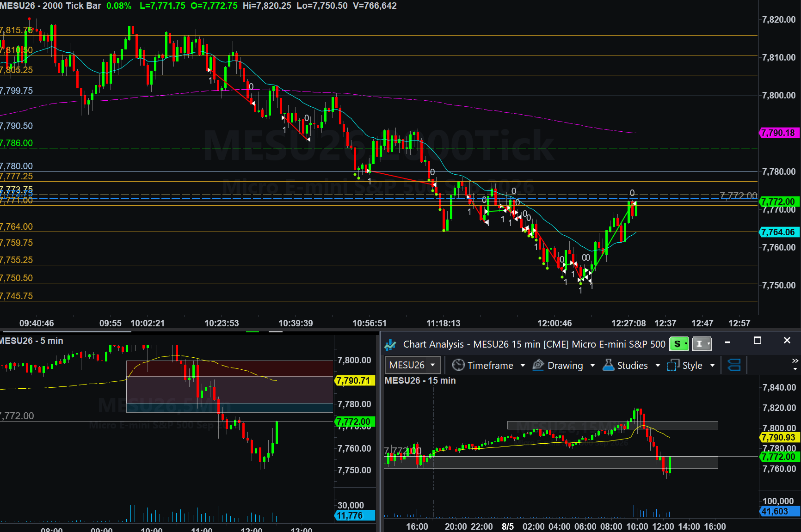Image resolution: width=801 pixels, height=532 pixels.
Task: Open the Studies menu
Action: [632, 365]
